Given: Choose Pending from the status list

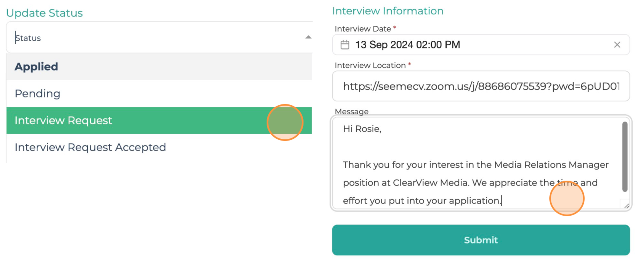Looking at the screenshot, I should (x=159, y=93).
